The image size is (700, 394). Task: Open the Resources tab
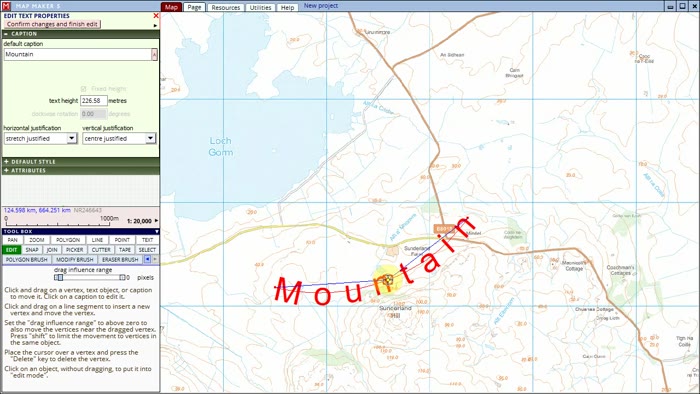click(x=225, y=8)
